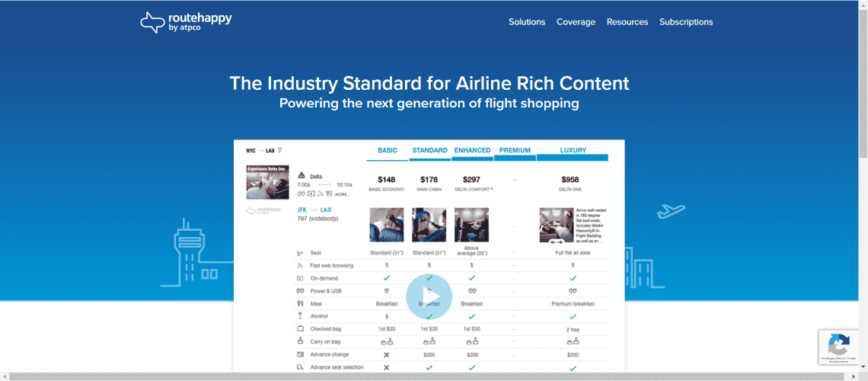Click MORE... beside Delta amenity icons

pos(343,194)
